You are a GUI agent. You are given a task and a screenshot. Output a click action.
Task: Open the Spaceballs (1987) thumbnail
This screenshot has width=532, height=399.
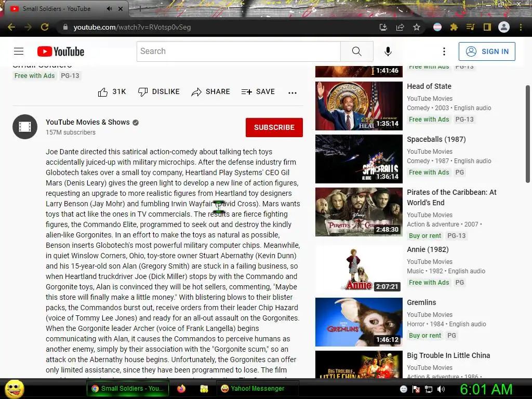pos(359,159)
